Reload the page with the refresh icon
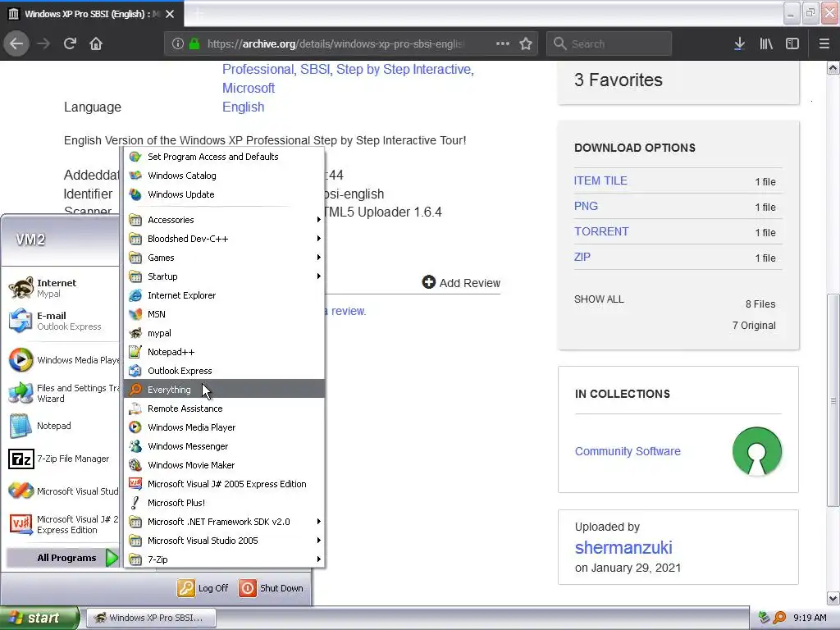The height and width of the screenshot is (630, 840). point(70,43)
